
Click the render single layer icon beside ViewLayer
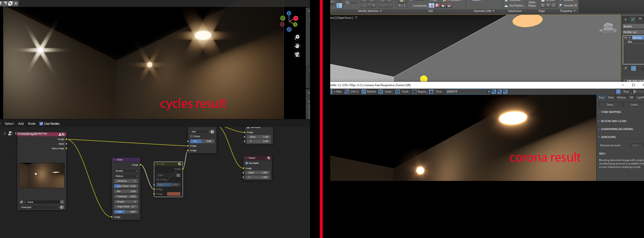click(62, 207)
